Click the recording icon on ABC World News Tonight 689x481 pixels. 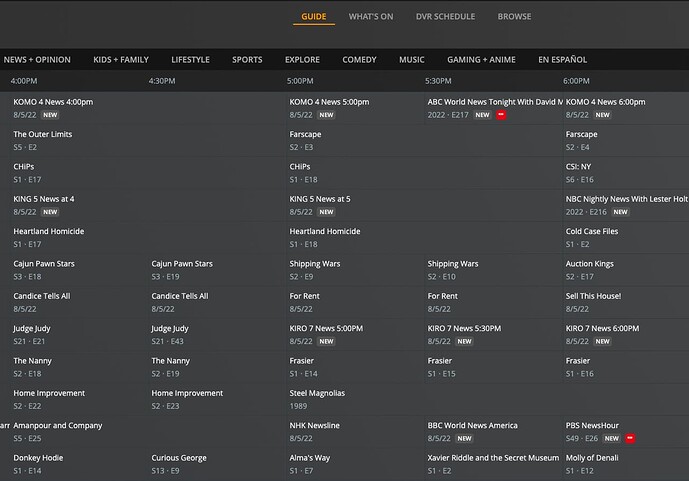click(501, 115)
